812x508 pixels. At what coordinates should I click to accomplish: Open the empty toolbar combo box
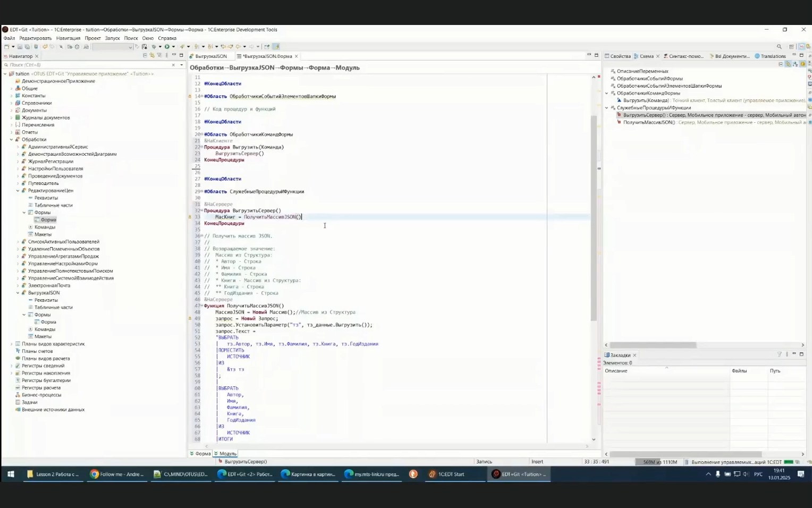[112, 47]
